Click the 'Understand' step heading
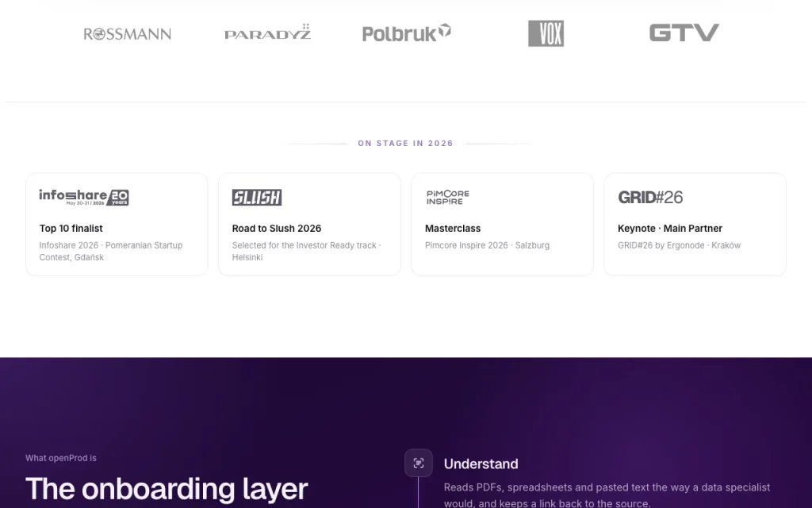The image size is (812, 508). pos(481,464)
